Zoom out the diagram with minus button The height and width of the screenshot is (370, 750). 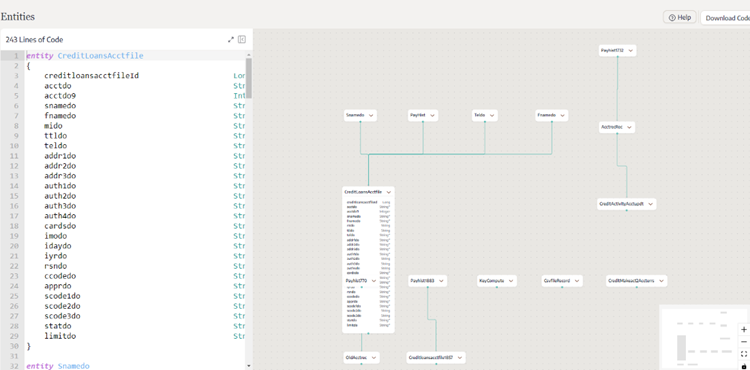[x=744, y=342]
